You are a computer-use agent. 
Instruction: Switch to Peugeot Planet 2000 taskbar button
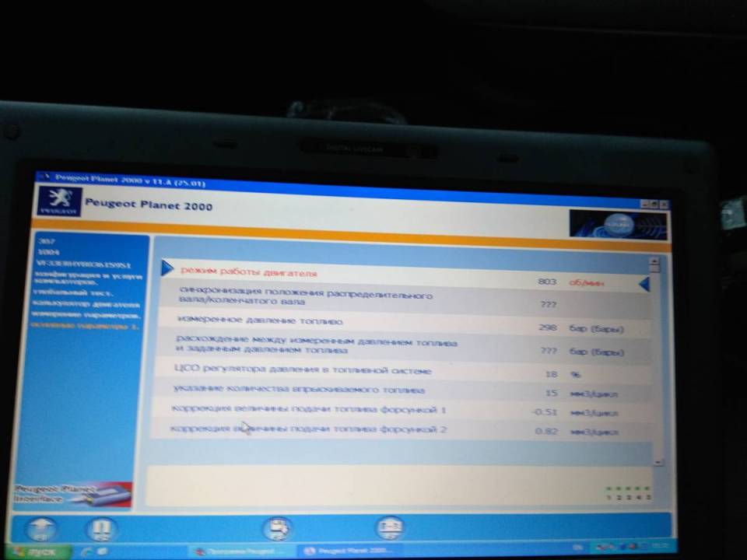[x=346, y=551]
